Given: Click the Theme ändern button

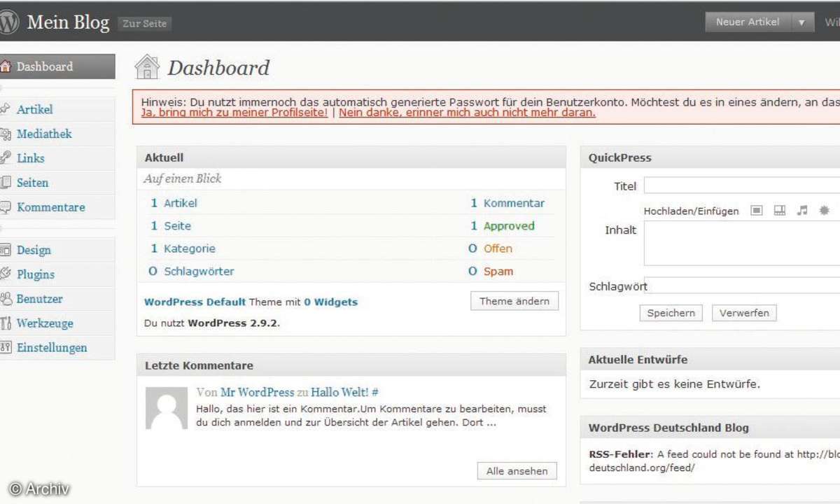Looking at the screenshot, I should 514,302.
